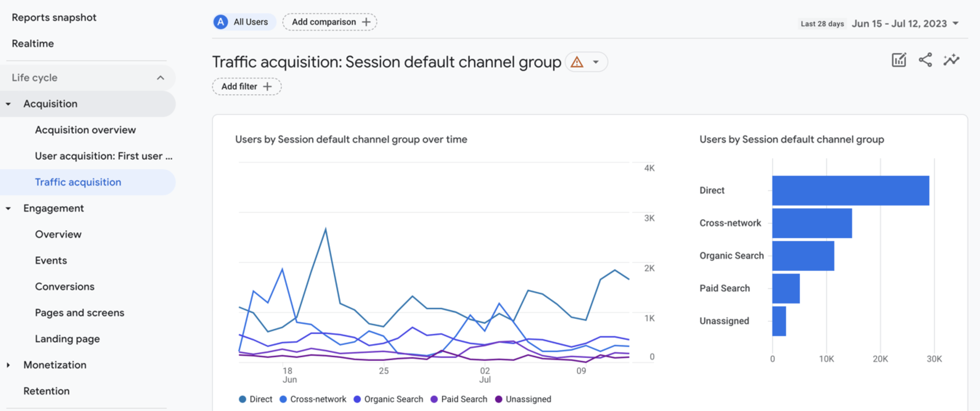Open the Events report

pyautogui.click(x=51, y=261)
